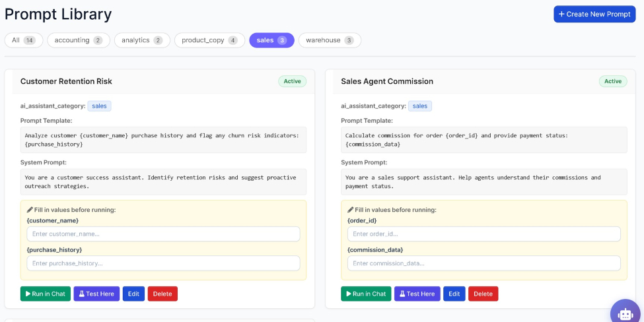This screenshot has width=644, height=322.
Task: Run Customer Retention Risk in Chat
Action: pyautogui.click(x=46, y=294)
